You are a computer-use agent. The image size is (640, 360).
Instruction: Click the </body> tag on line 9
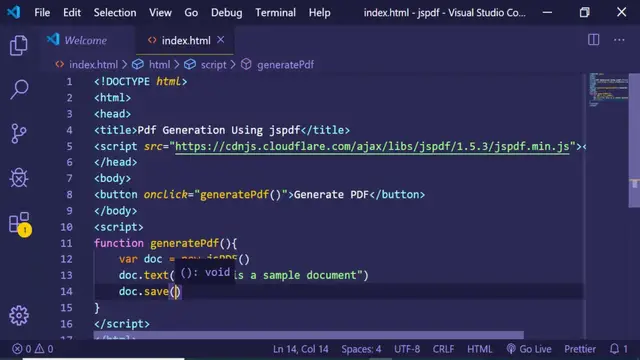coord(116,211)
